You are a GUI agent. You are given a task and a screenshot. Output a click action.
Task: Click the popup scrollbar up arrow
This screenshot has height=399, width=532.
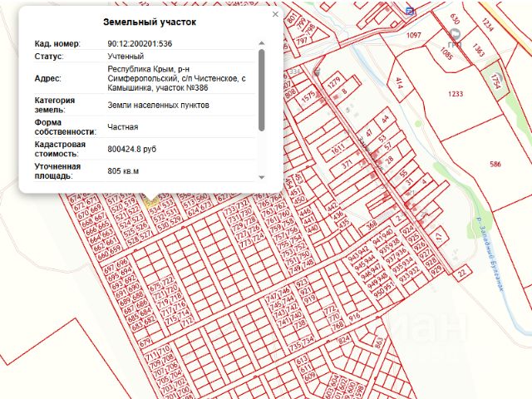point(261,43)
